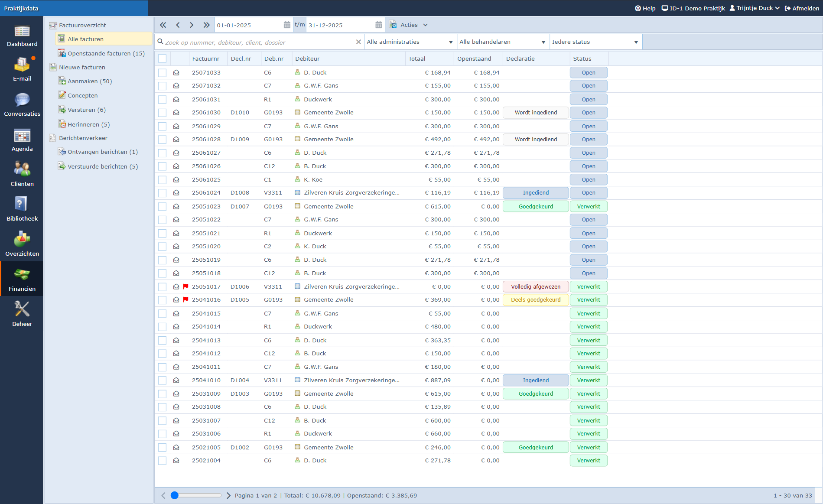Click calendar icon for start date 01-01-2025
The image size is (823, 504).
click(287, 25)
